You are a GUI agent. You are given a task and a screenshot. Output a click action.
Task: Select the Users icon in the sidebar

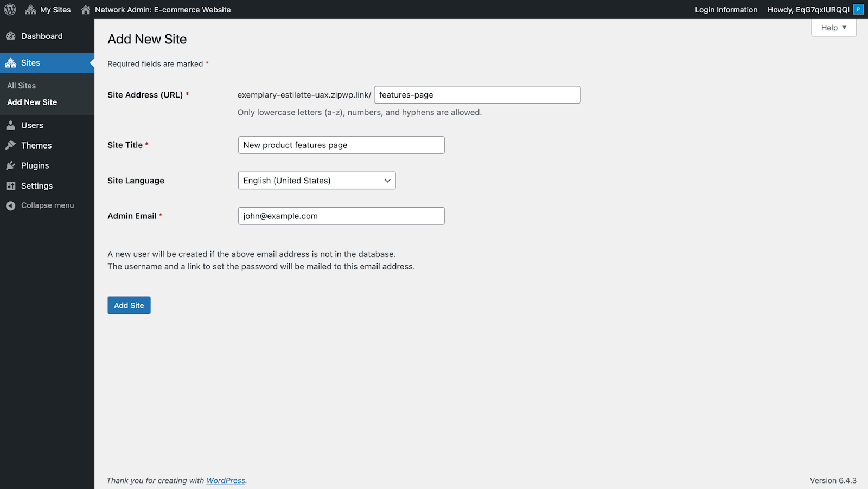(11, 125)
